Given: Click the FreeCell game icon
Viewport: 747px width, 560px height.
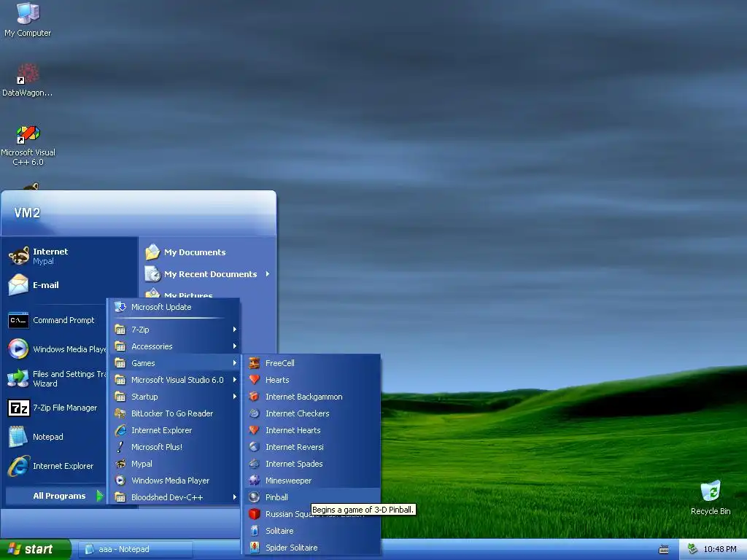Looking at the screenshot, I should (255, 363).
